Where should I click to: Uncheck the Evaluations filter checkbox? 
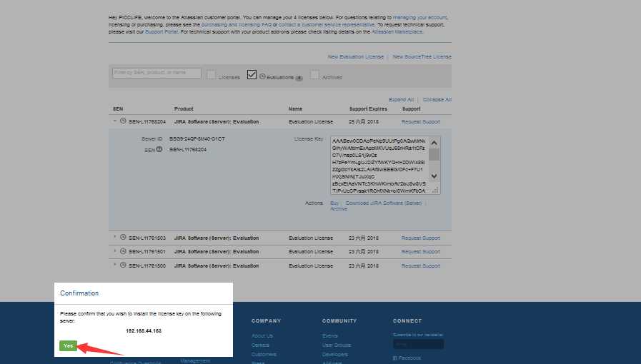252,75
